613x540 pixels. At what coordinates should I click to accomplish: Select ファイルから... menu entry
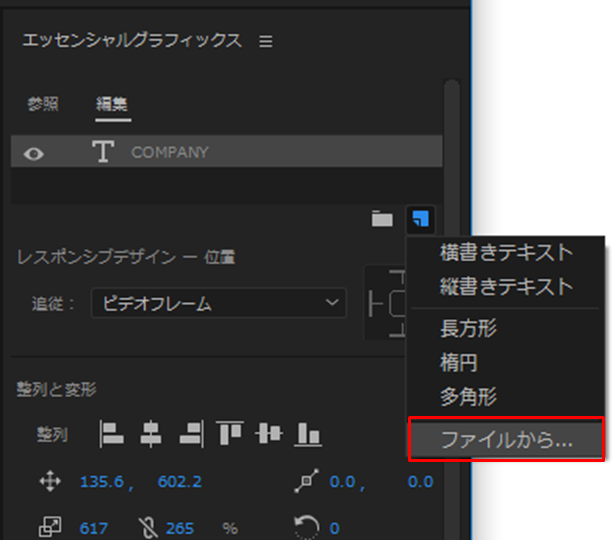(506, 439)
